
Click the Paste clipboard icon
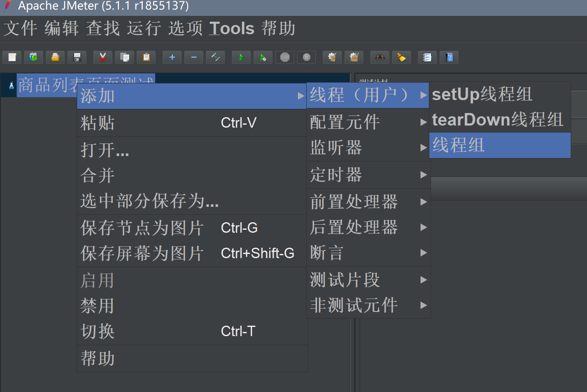click(146, 57)
